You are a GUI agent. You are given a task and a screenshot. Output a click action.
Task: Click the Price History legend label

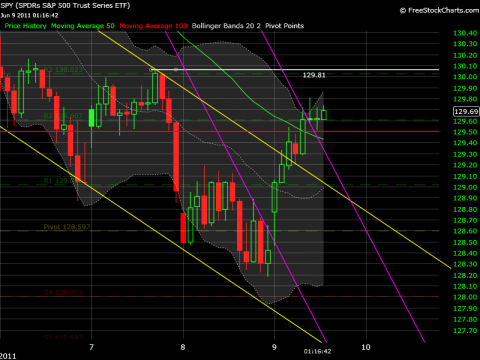(25, 26)
